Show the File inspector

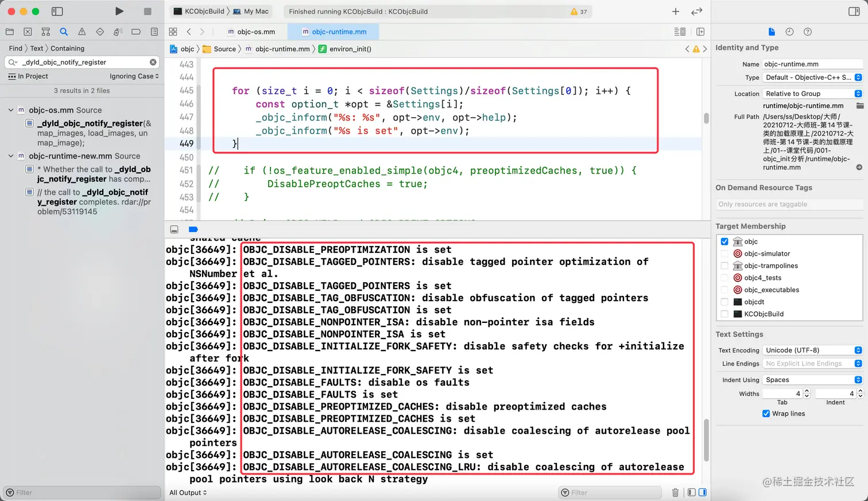pyautogui.click(x=772, y=32)
